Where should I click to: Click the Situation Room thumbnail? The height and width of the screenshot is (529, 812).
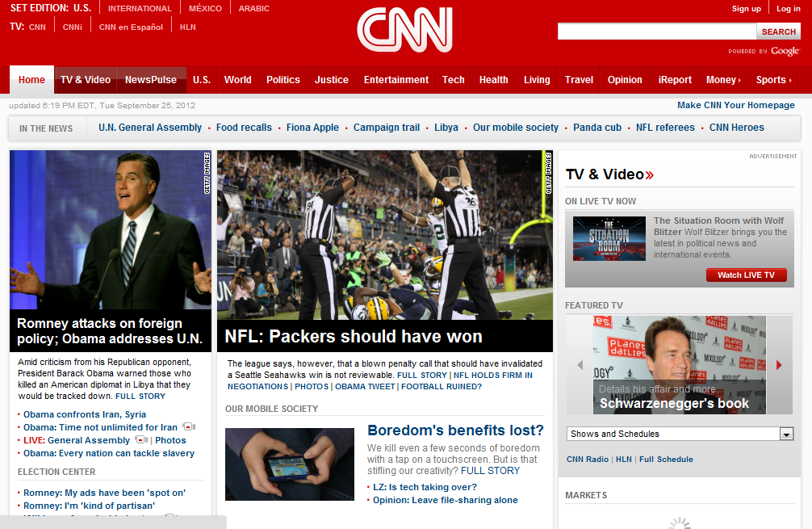pyautogui.click(x=609, y=238)
